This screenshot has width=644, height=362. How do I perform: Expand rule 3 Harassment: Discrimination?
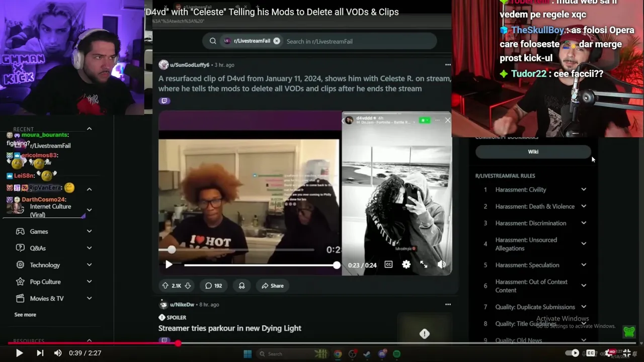coord(584,223)
